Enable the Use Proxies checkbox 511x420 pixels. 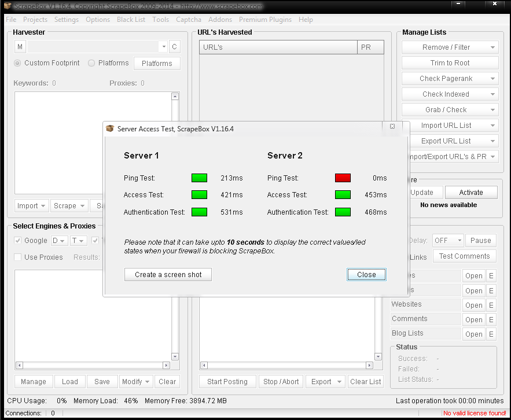18,257
